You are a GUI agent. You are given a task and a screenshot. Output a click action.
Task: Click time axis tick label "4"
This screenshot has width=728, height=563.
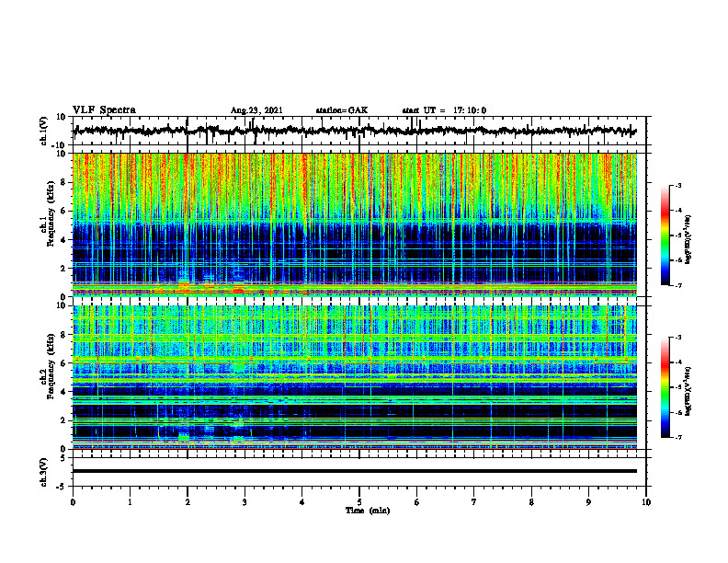302,502
